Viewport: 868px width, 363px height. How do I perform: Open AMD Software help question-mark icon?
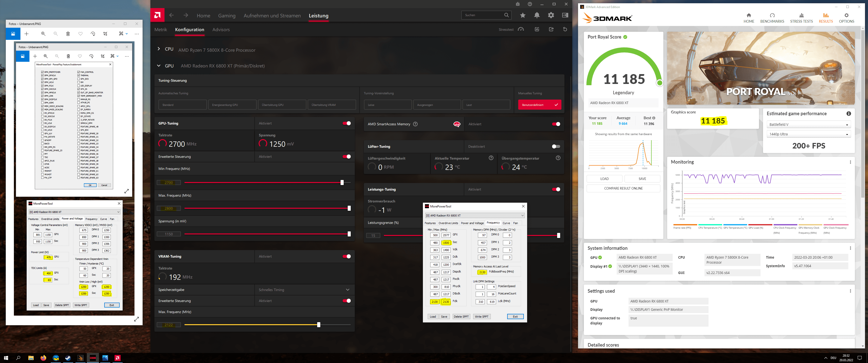coord(530,4)
